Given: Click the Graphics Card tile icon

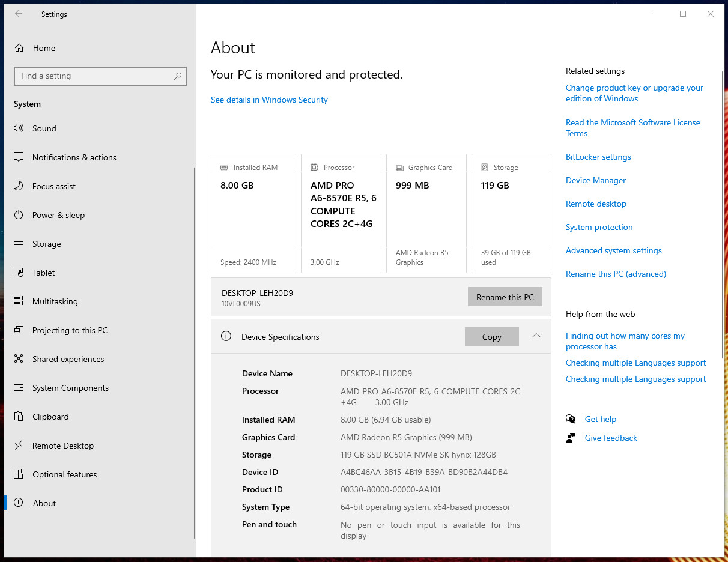Looking at the screenshot, I should [x=399, y=168].
